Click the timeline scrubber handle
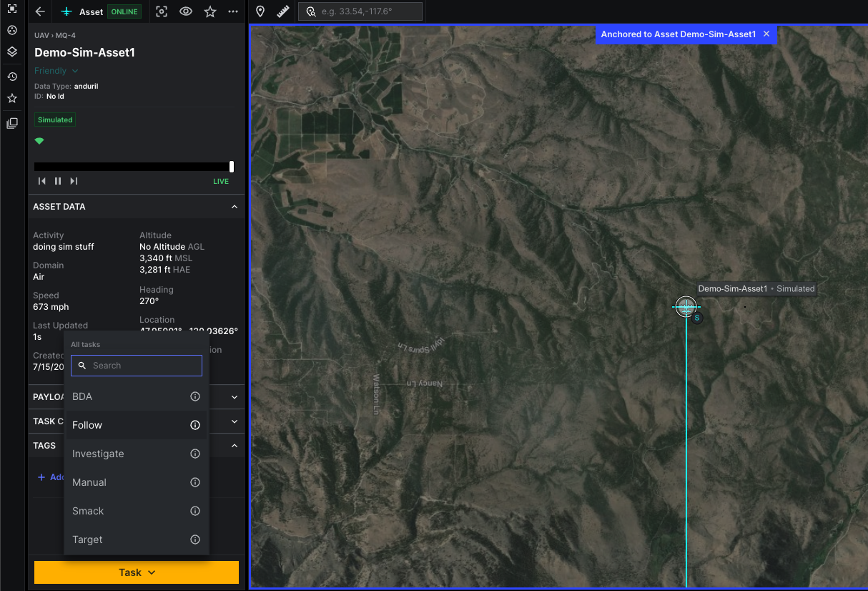 [232, 167]
